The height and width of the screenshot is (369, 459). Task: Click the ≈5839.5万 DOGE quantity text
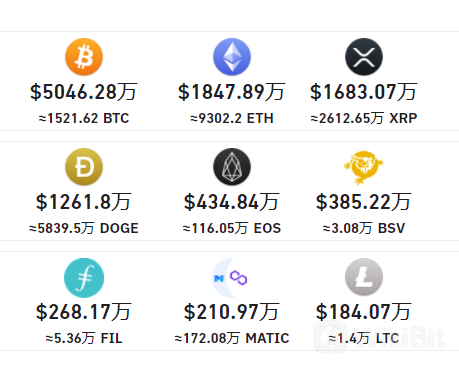tap(84, 228)
